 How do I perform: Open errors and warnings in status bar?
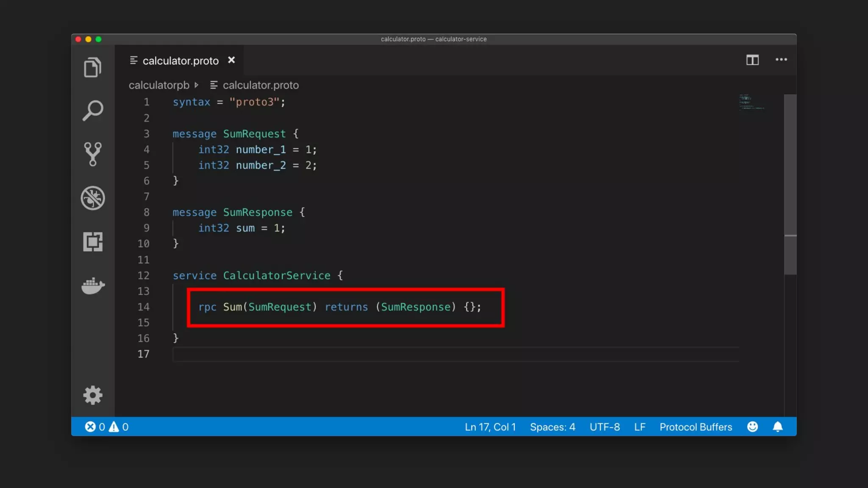(x=106, y=427)
